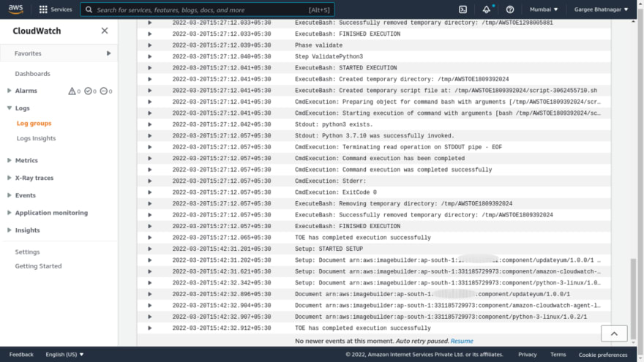The image size is (644, 362).
Task: Open the English (US) language dropdown
Action: click(64, 354)
